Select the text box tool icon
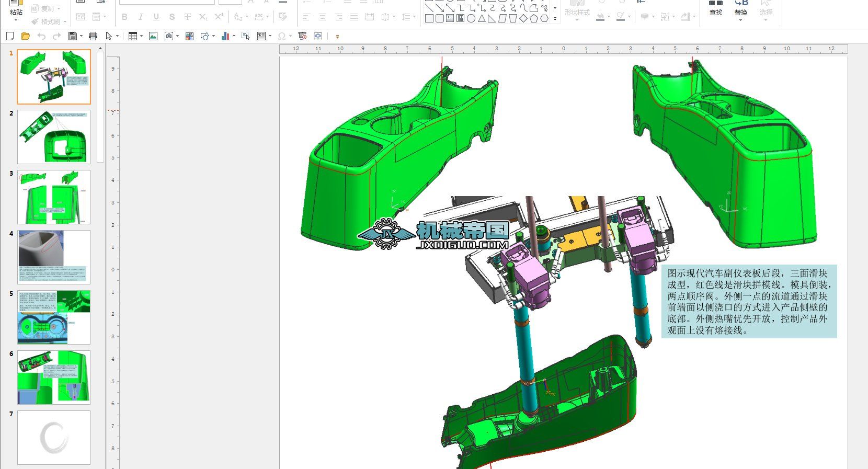This screenshot has width=868, height=469. click(261, 36)
